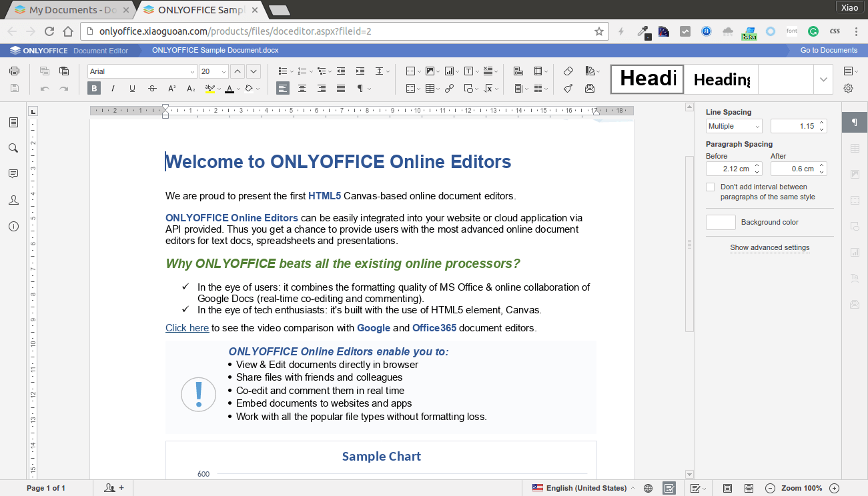This screenshot has width=868, height=496.
Task: Toggle bold formatting
Action: [x=94, y=89]
